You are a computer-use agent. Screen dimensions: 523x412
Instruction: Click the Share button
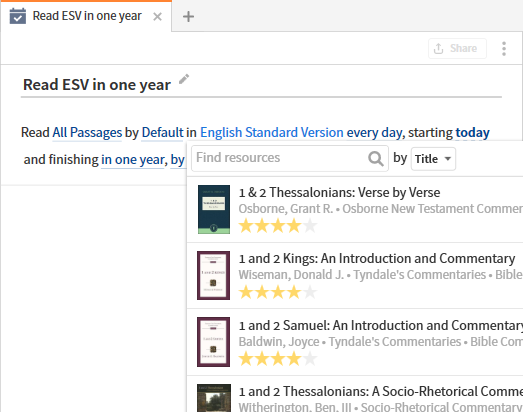(457, 49)
